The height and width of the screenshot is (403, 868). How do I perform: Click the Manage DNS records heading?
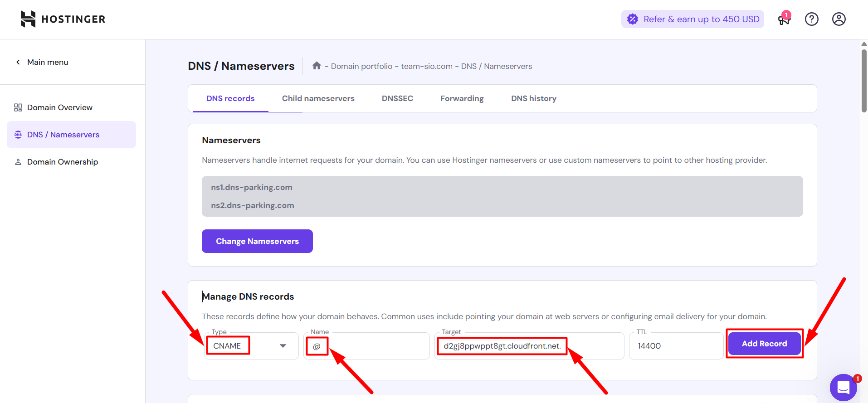tap(248, 296)
